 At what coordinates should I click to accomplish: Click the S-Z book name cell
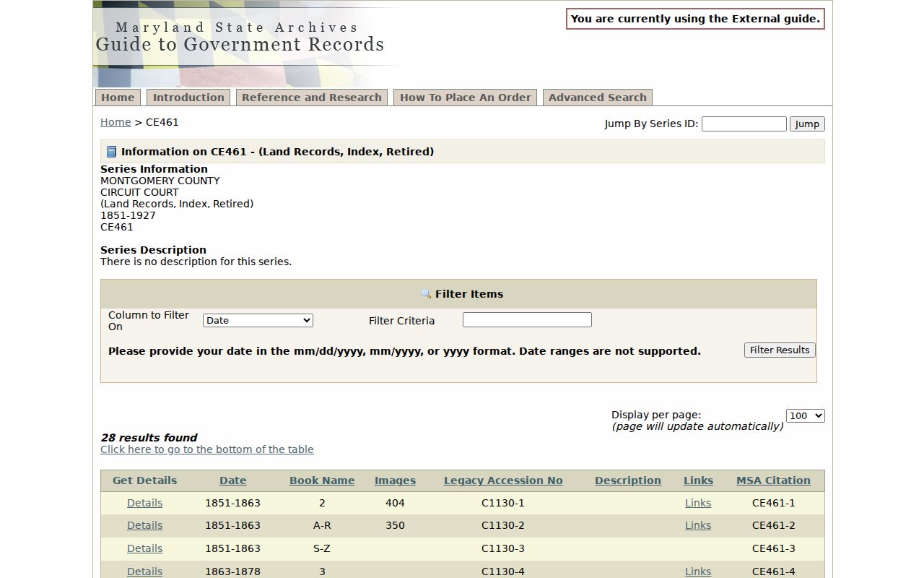(x=322, y=548)
